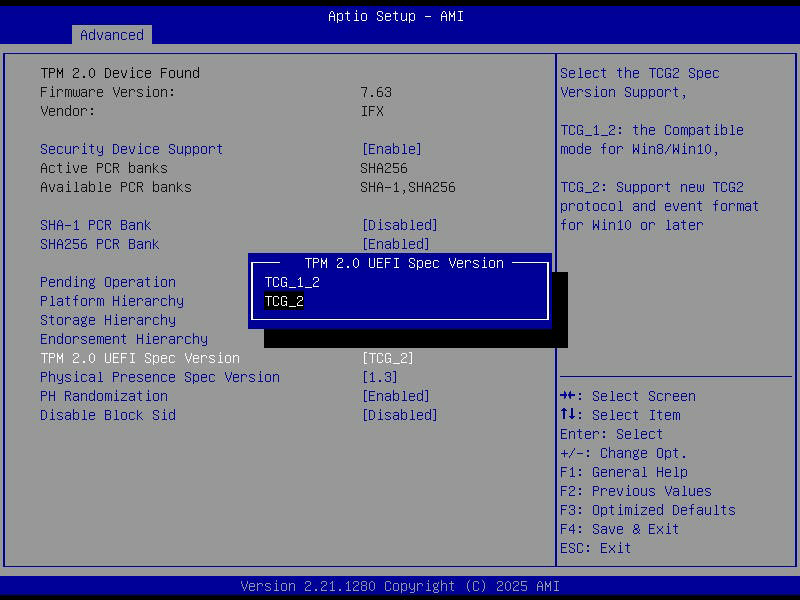Select TCG_1_2 in the popup list
Viewport: 800px width, 600px height.
pos(292,282)
